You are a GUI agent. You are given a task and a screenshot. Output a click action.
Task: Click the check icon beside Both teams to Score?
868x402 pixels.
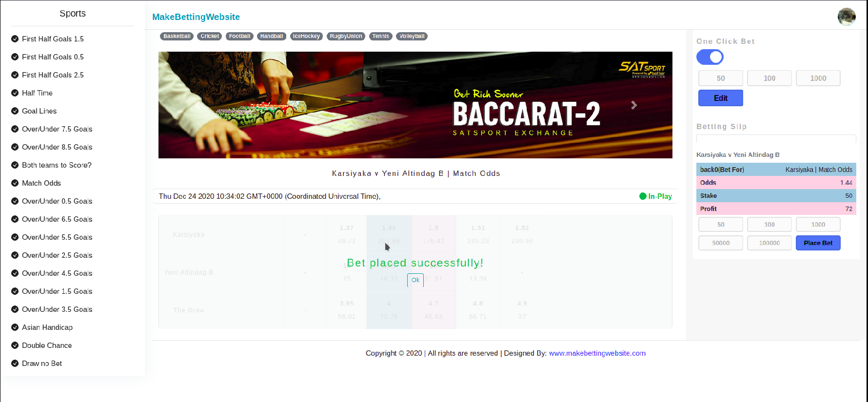[x=15, y=165]
